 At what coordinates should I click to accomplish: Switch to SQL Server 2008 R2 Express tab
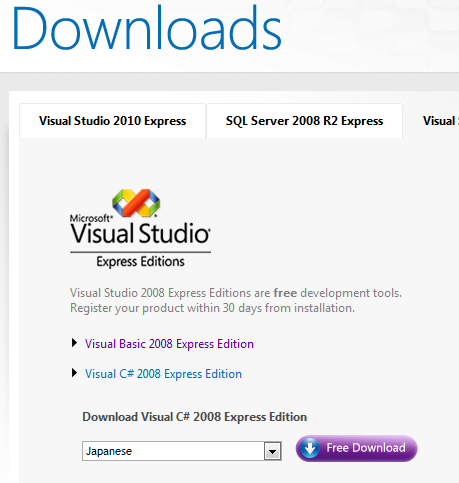point(304,121)
